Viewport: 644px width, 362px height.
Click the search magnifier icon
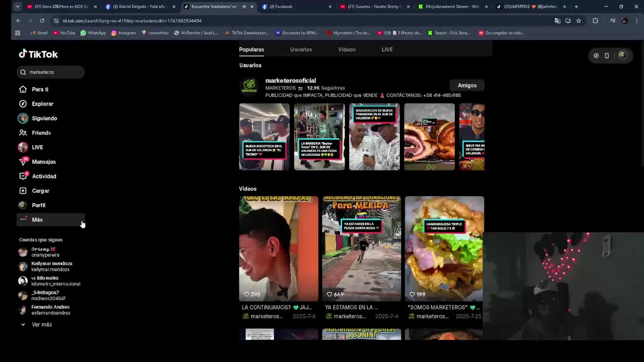tap(23, 72)
